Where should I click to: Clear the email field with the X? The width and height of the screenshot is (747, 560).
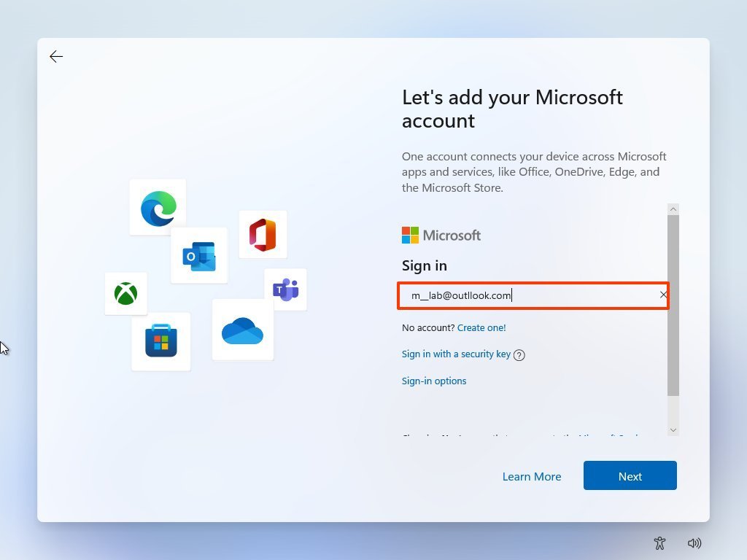663,295
